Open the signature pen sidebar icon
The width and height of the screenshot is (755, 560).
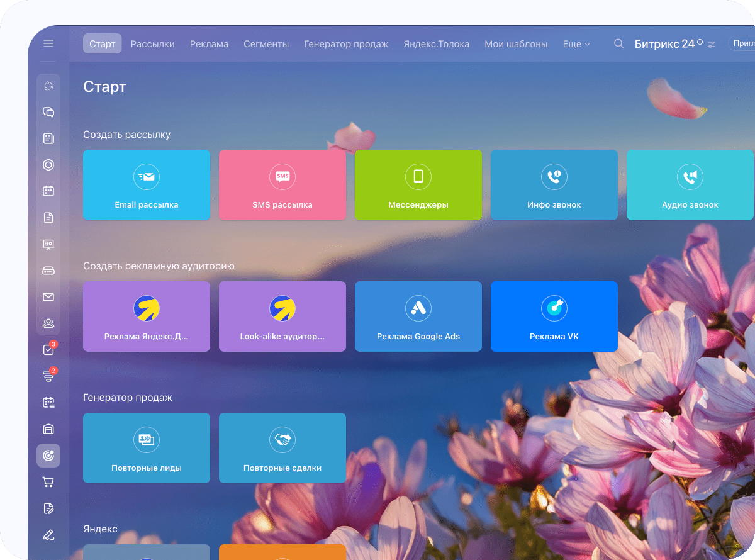coord(48,535)
